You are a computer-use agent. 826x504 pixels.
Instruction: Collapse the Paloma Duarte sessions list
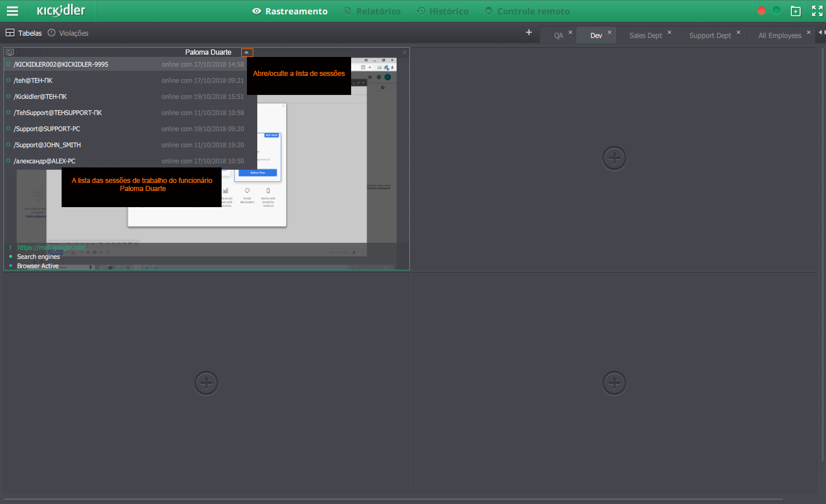tap(246, 52)
